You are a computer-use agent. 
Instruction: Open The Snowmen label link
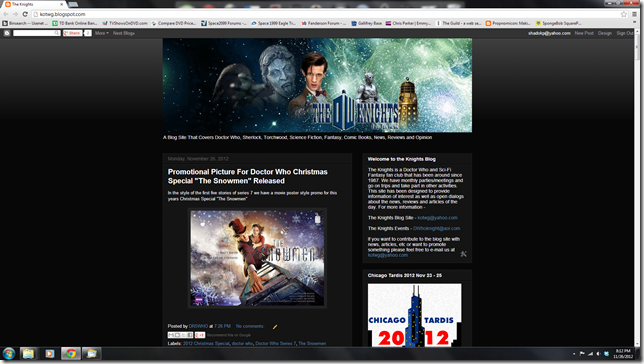click(x=312, y=343)
